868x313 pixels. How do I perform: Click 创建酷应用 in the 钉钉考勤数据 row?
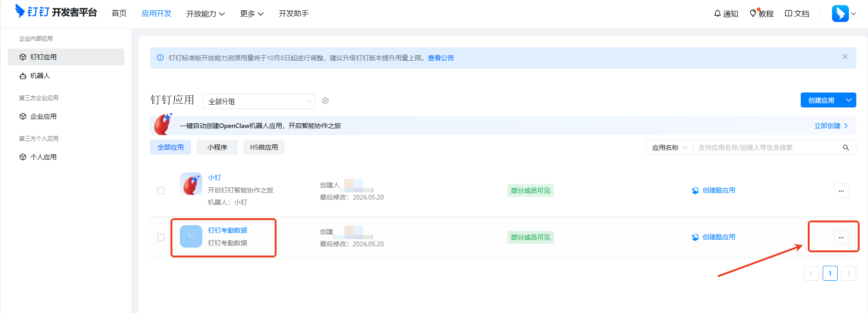coord(713,237)
